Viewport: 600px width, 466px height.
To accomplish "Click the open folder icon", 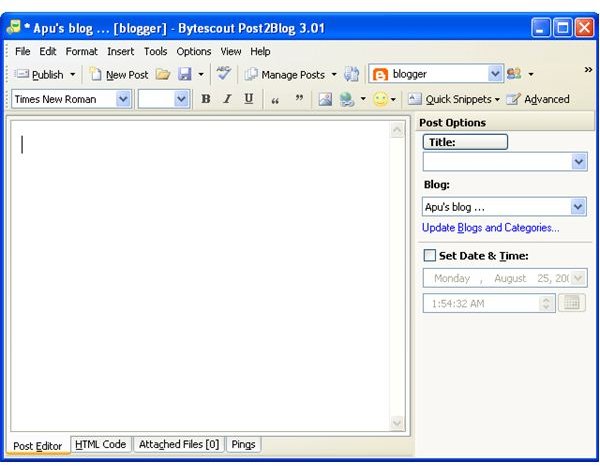I will [x=163, y=74].
